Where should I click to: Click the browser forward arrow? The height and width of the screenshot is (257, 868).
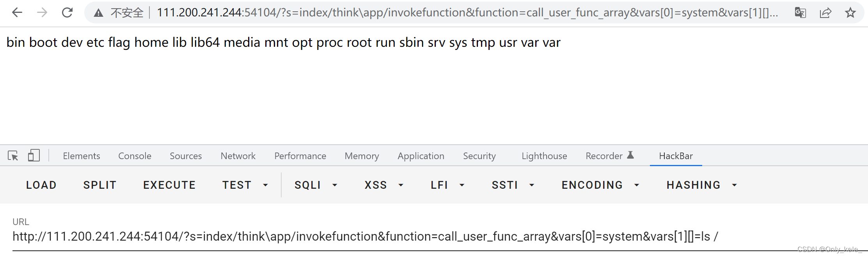click(42, 13)
